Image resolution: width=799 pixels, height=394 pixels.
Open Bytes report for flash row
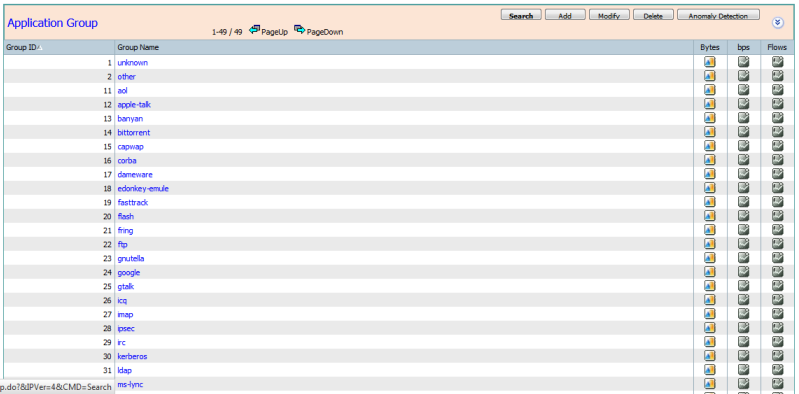[709, 216]
